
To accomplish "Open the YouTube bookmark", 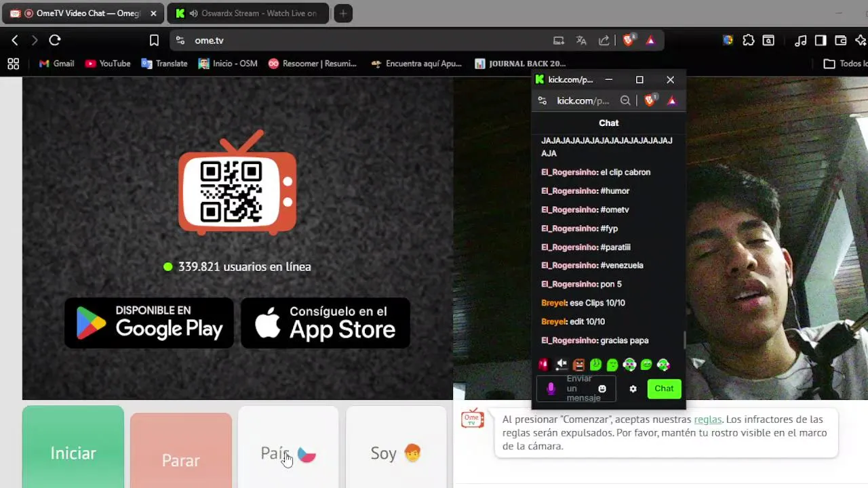I will 108,64.
